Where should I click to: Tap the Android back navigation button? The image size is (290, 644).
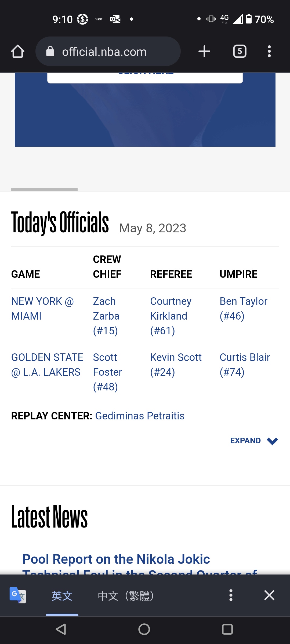pos(61,629)
